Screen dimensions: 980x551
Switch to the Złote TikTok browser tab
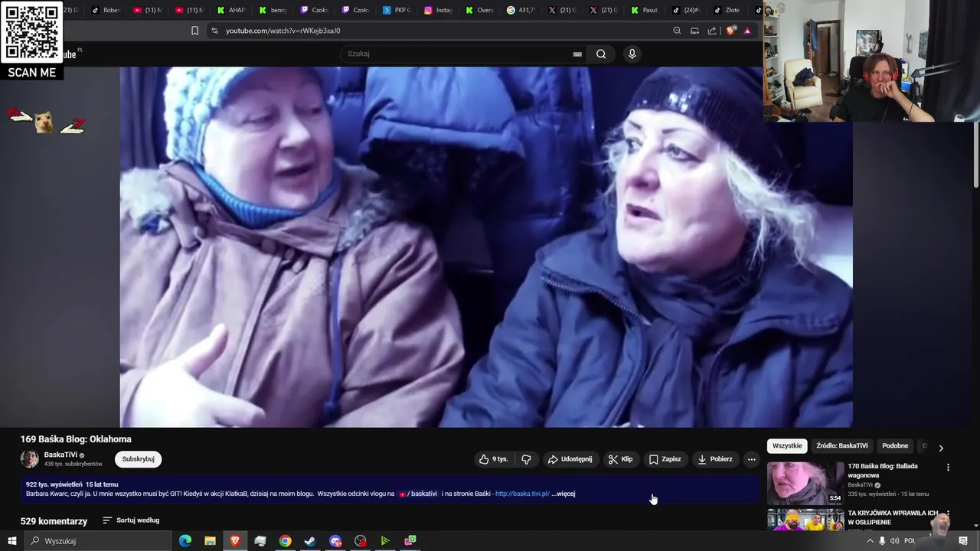coord(727,10)
